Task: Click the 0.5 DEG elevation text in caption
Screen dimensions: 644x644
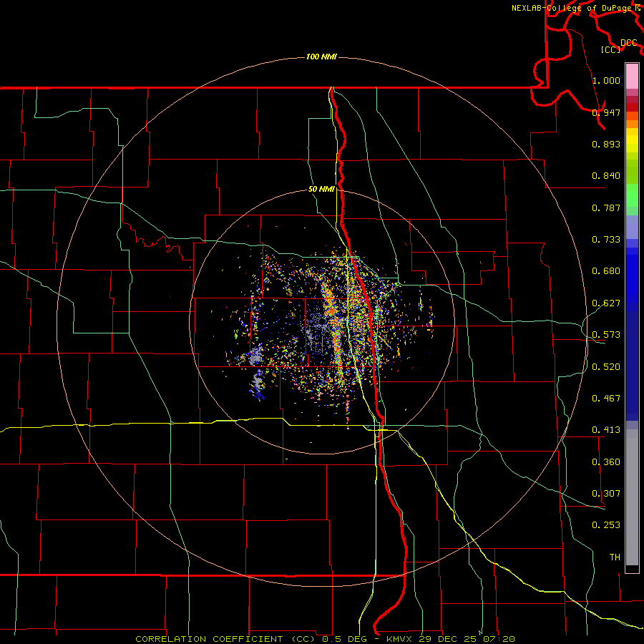Action: 344,639
